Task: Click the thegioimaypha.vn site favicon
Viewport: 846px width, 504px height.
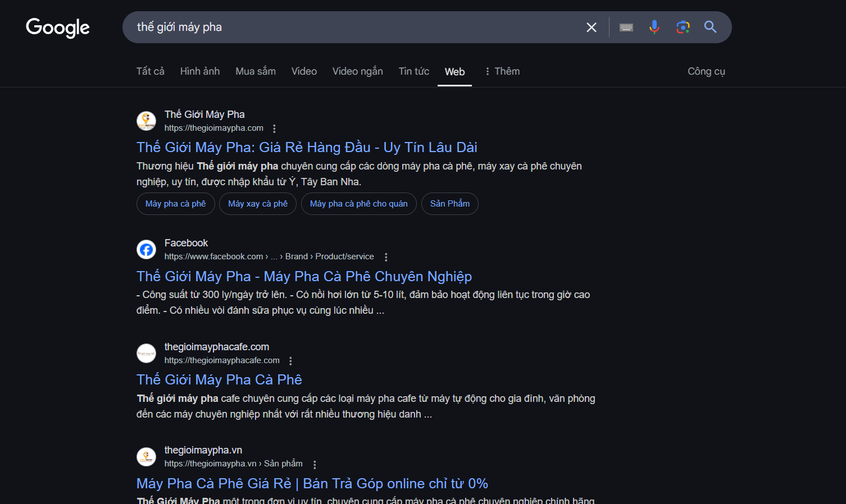Action: [x=147, y=456]
